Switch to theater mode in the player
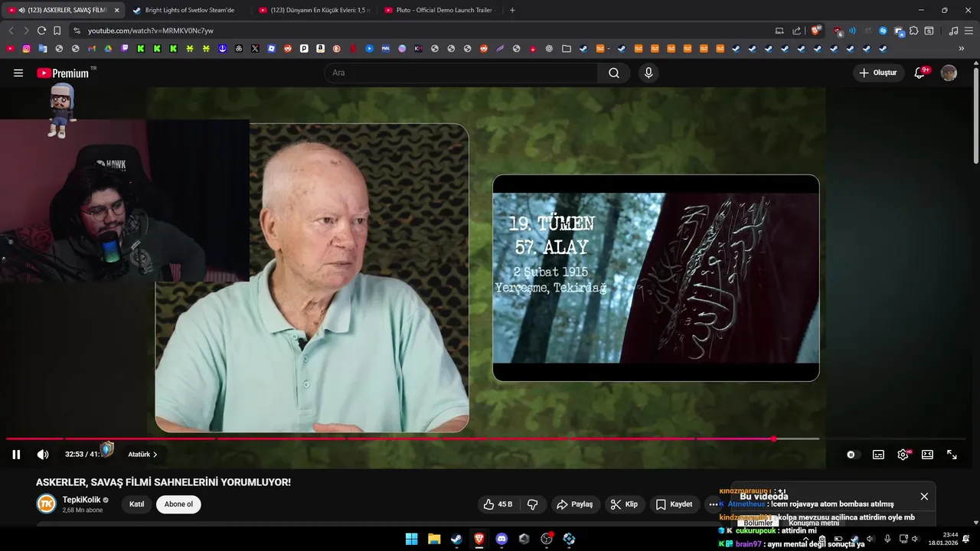The width and height of the screenshot is (980, 551). tap(927, 455)
